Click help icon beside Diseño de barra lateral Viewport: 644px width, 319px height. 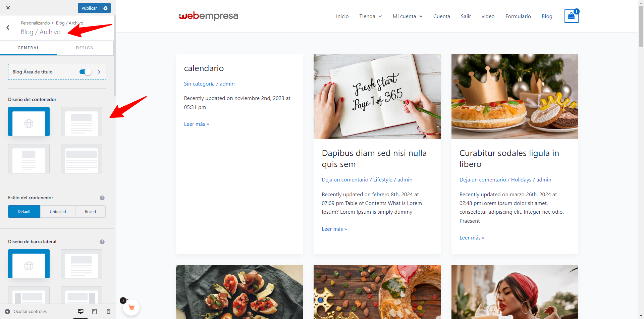click(x=102, y=242)
